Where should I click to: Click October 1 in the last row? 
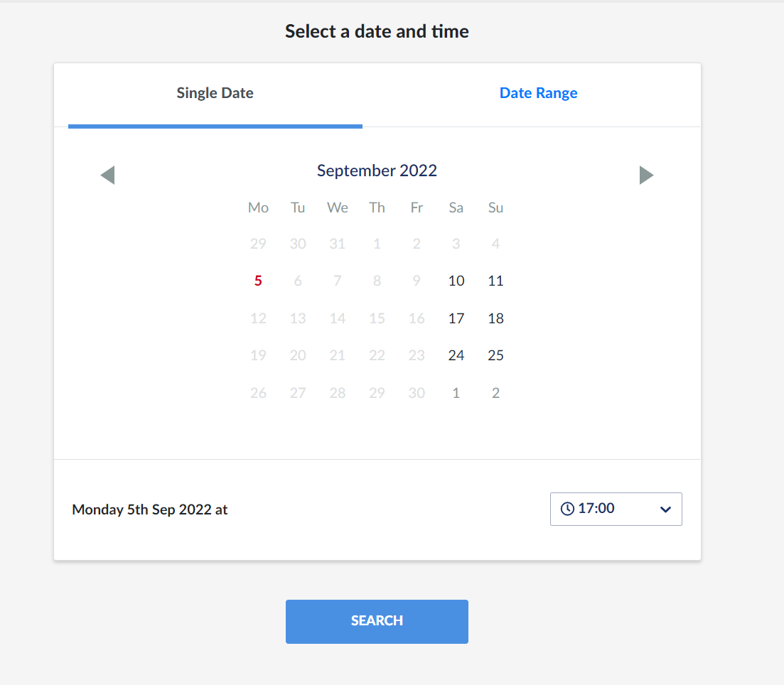click(456, 393)
